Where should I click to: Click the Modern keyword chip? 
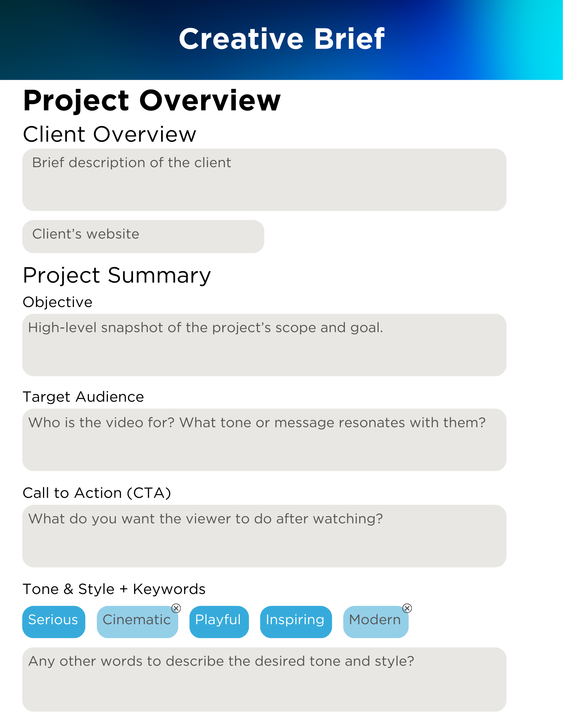point(376,622)
